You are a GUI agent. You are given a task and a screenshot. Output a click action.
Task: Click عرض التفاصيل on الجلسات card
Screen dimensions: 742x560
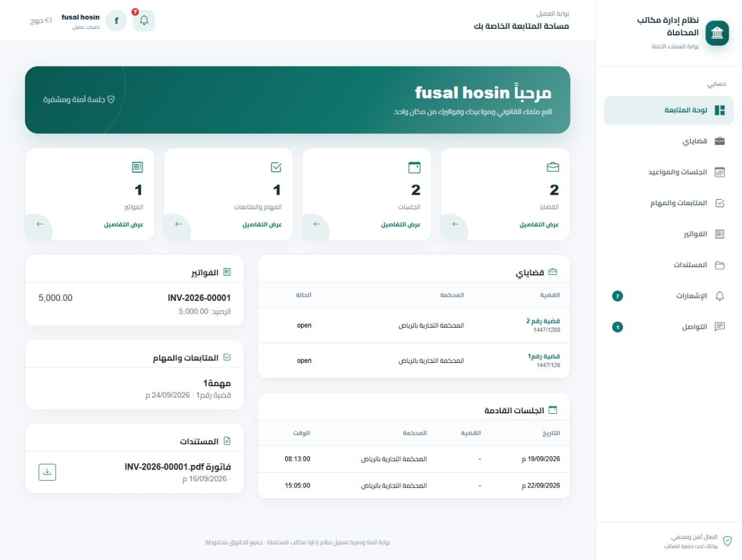(x=401, y=224)
